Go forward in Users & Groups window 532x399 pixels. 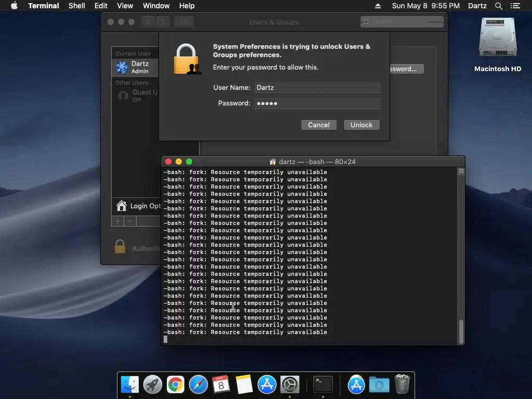pos(163,22)
